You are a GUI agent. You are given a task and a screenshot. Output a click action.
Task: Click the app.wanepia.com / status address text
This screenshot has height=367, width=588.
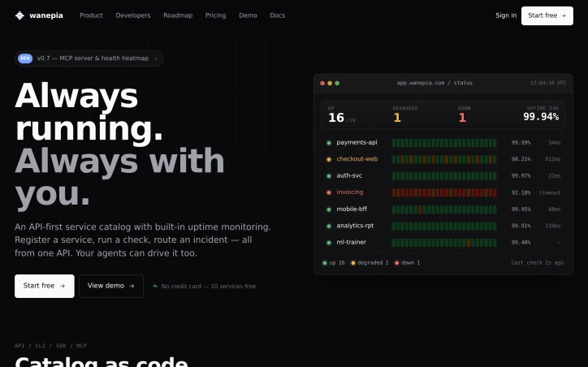[435, 83]
